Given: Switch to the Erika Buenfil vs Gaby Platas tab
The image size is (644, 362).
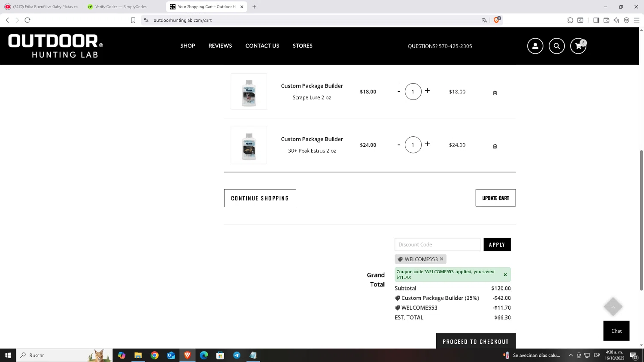Looking at the screenshot, I should (x=41, y=7).
